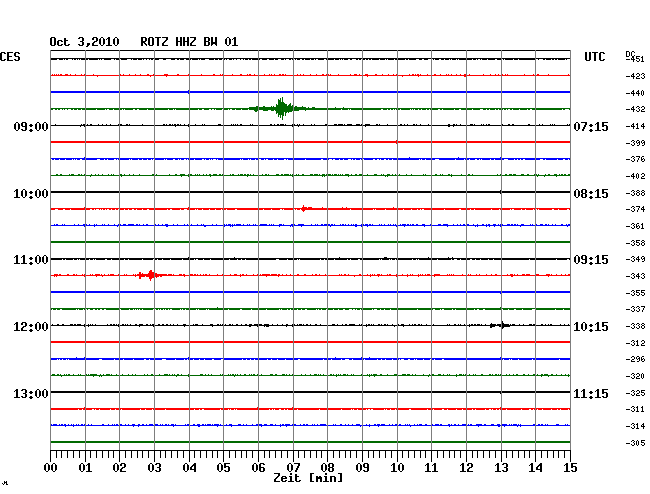650x494 pixels.
Task: Click the 13 minute axis tick label
Action: click(x=501, y=468)
